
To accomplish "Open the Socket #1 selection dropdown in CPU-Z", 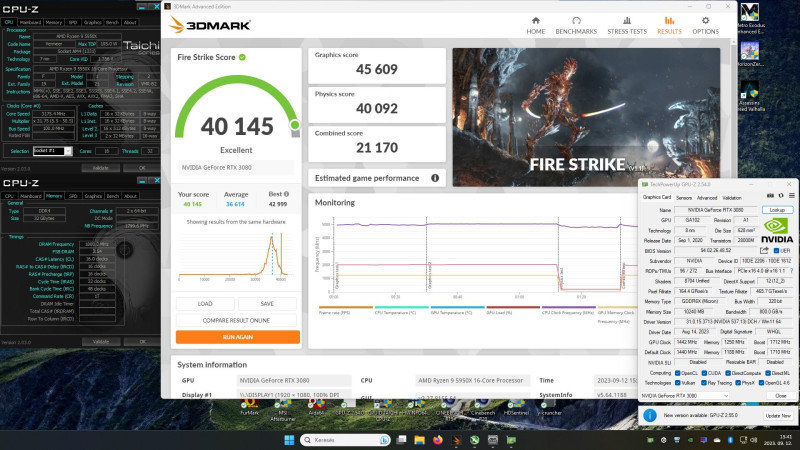I will (x=53, y=151).
